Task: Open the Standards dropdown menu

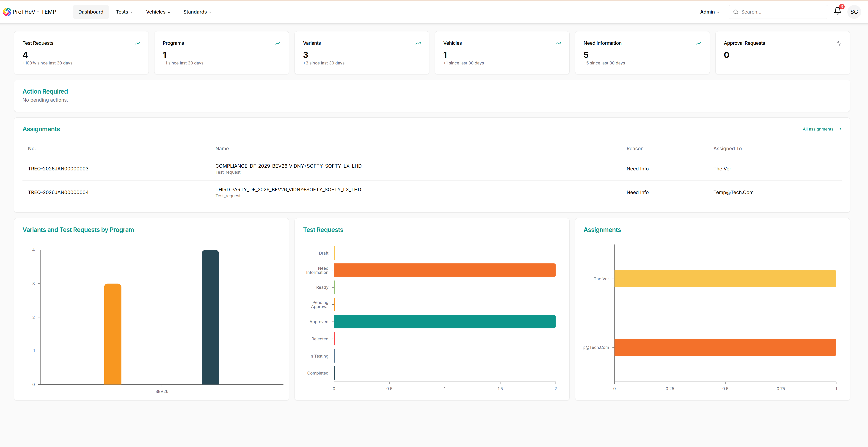Action: [197, 12]
